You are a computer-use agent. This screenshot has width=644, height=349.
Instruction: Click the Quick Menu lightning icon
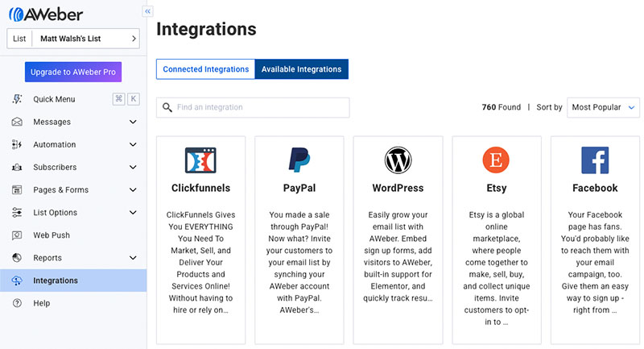(17, 99)
